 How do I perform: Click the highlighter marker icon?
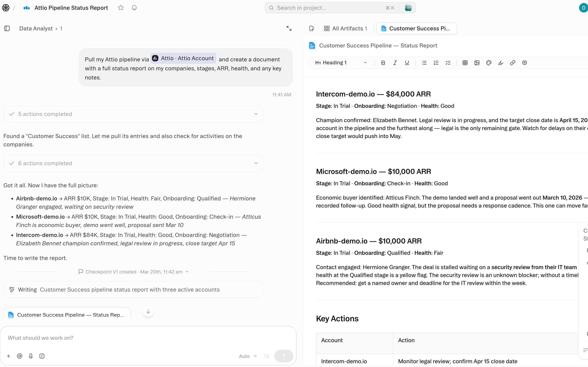click(x=501, y=63)
